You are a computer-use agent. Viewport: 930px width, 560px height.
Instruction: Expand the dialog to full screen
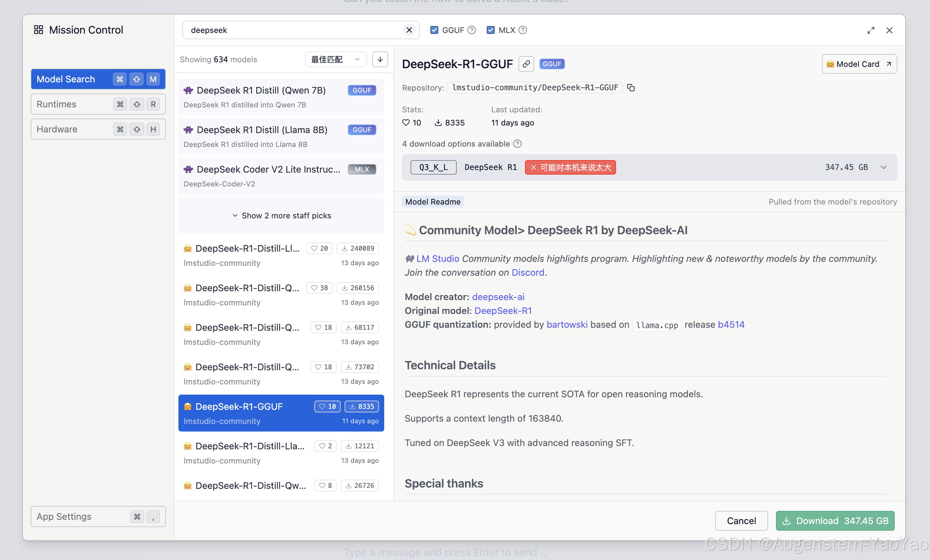(871, 30)
